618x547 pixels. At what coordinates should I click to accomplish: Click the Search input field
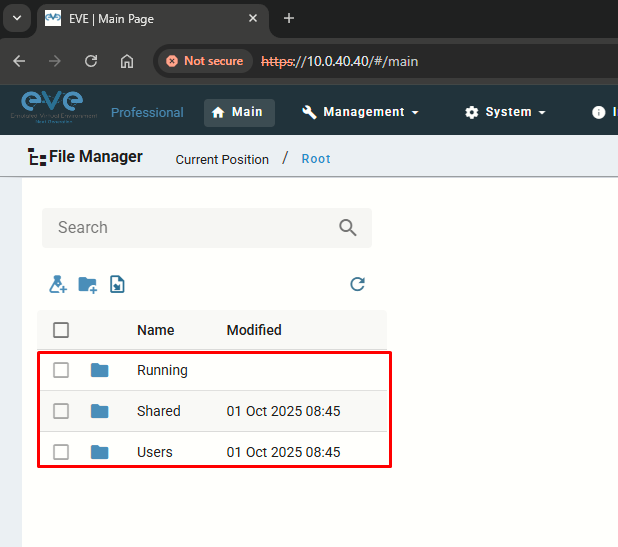point(207,228)
